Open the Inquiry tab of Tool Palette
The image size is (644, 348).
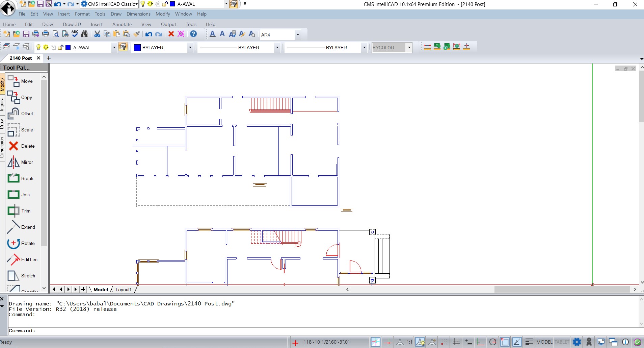click(x=2, y=104)
